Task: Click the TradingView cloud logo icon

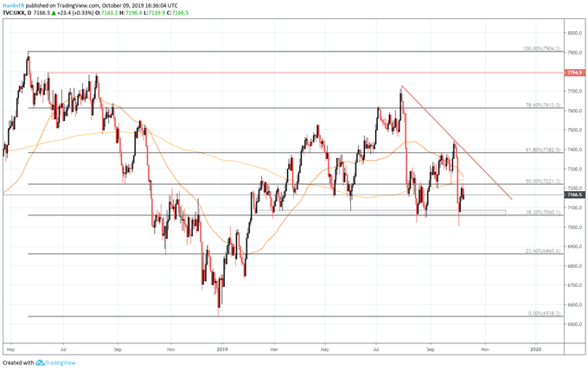Action: click(40, 363)
